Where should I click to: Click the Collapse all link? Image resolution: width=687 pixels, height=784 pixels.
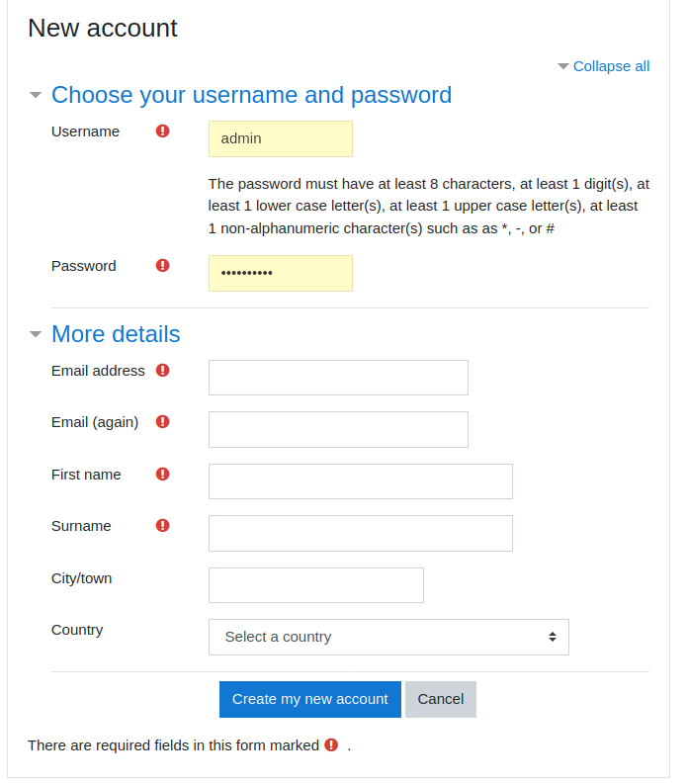[610, 66]
